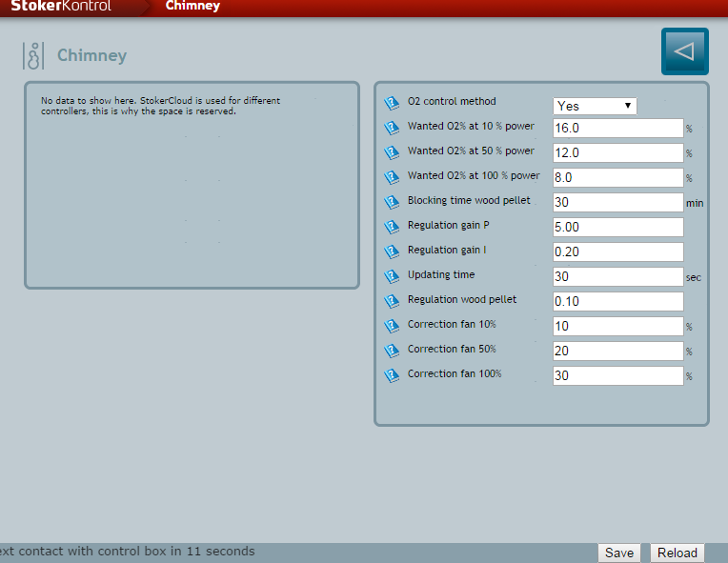
Task: Click the back arrow button
Action: pyautogui.click(x=684, y=51)
